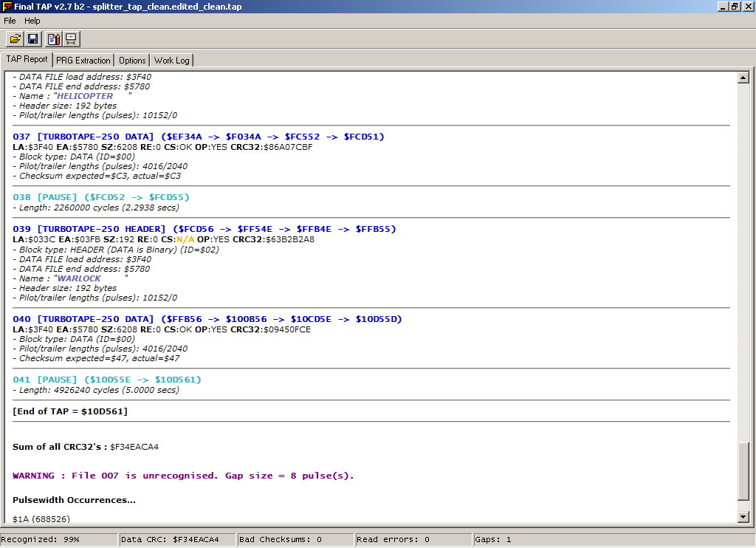Open the Work Log tab
Screen dimensions: 756x548
(x=171, y=61)
